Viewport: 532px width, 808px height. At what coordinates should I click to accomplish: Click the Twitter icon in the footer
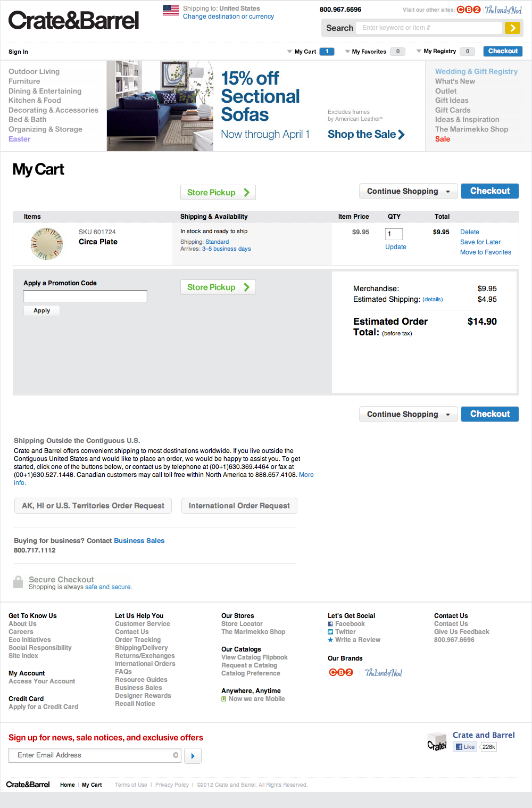[x=330, y=631]
